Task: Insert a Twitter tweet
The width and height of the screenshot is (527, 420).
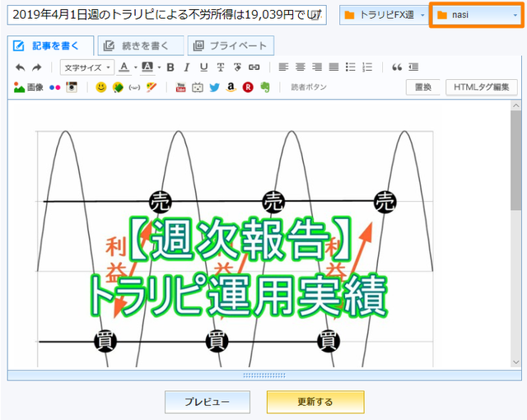Action: (x=214, y=87)
